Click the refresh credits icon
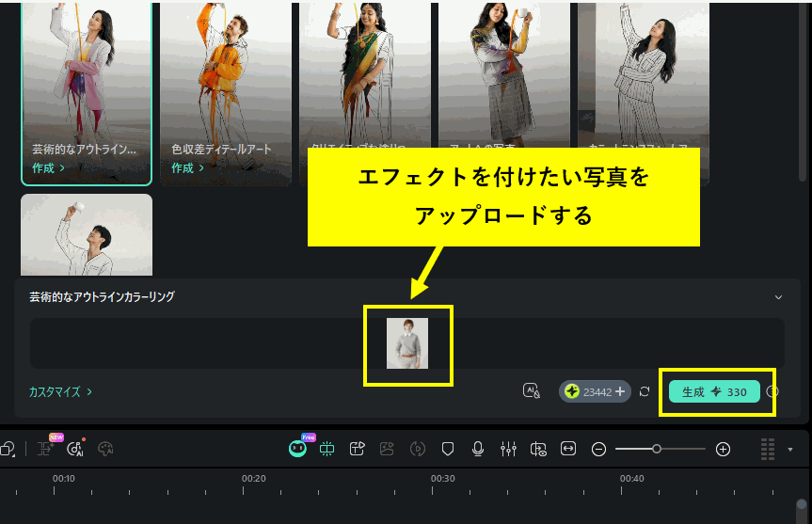Screen dimensions: 812x524 pos(645,392)
